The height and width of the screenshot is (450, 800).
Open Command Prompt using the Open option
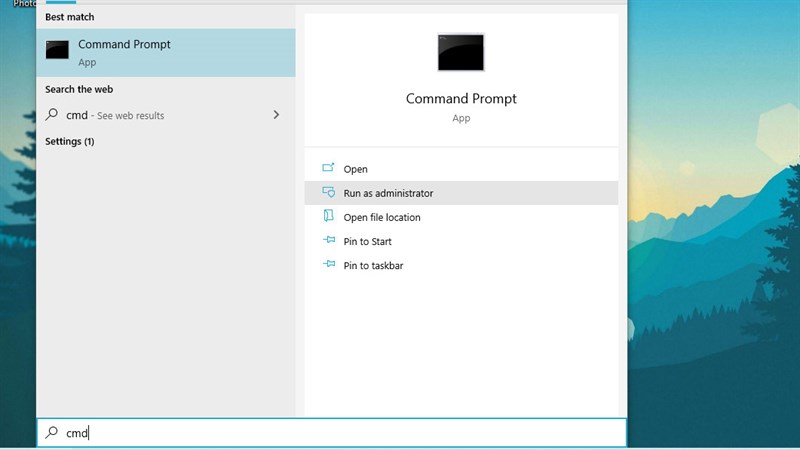pyautogui.click(x=461, y=169)
